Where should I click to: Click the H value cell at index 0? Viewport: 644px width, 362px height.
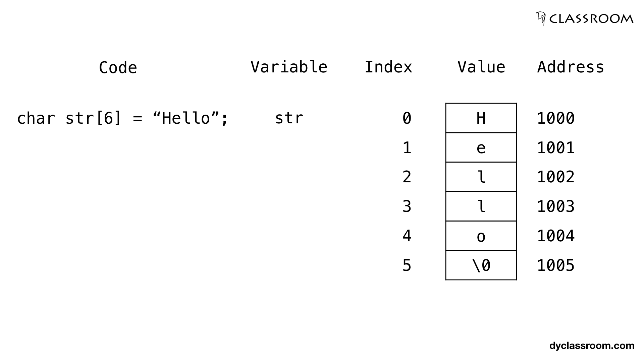point(480,118)
